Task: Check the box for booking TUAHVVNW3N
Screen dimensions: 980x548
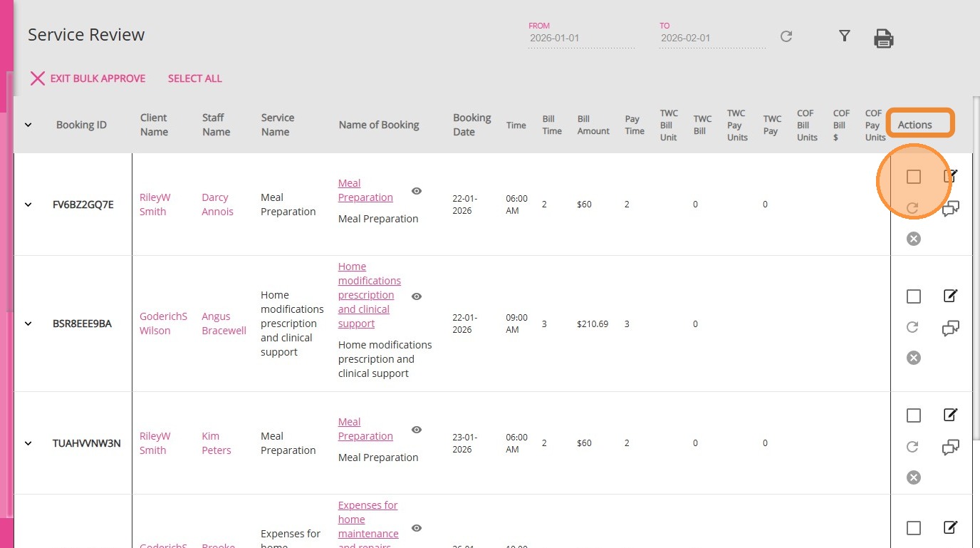Action: (914, 415)
